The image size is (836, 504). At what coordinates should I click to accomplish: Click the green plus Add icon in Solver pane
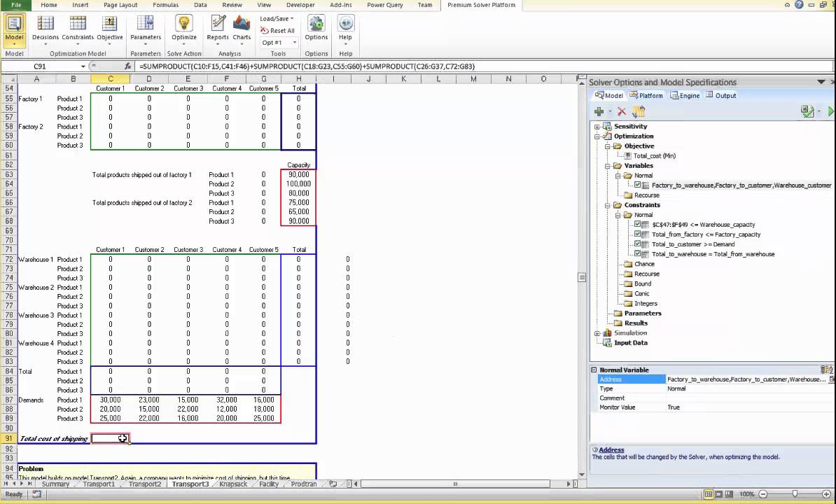coord(599,111)
